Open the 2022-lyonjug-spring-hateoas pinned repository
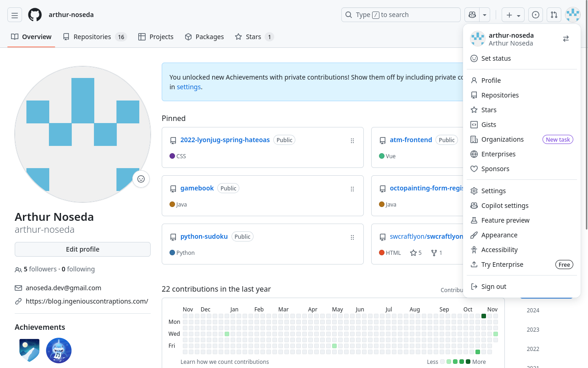This screenshot has width=588, height=368. [225, 139]
